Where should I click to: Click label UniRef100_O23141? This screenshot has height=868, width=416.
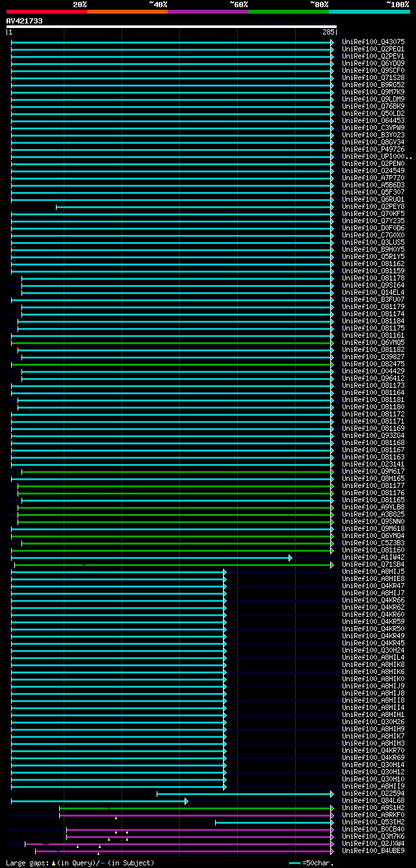pos(373,464)
